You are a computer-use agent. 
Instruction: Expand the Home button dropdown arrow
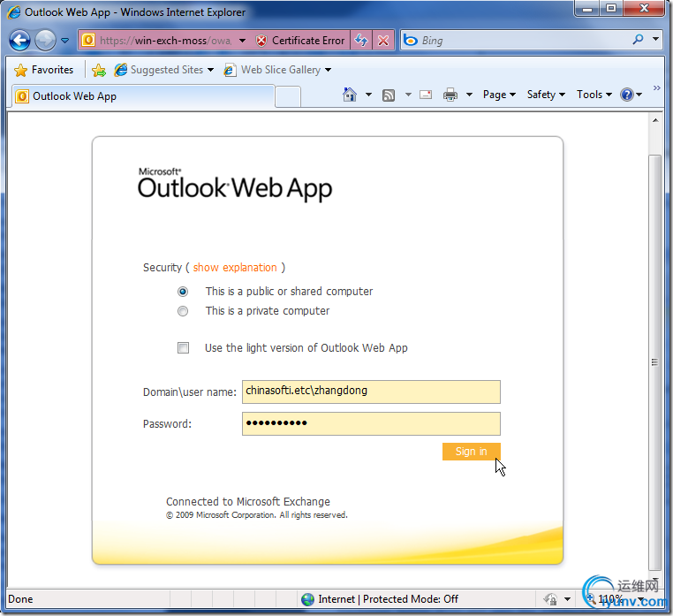[368, 95]
